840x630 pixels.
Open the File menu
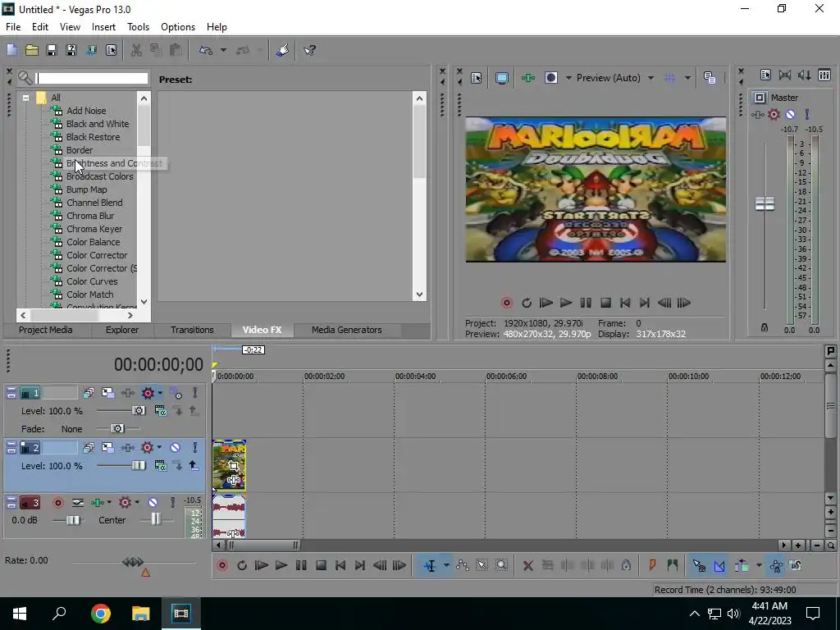(x=13, y=27)
